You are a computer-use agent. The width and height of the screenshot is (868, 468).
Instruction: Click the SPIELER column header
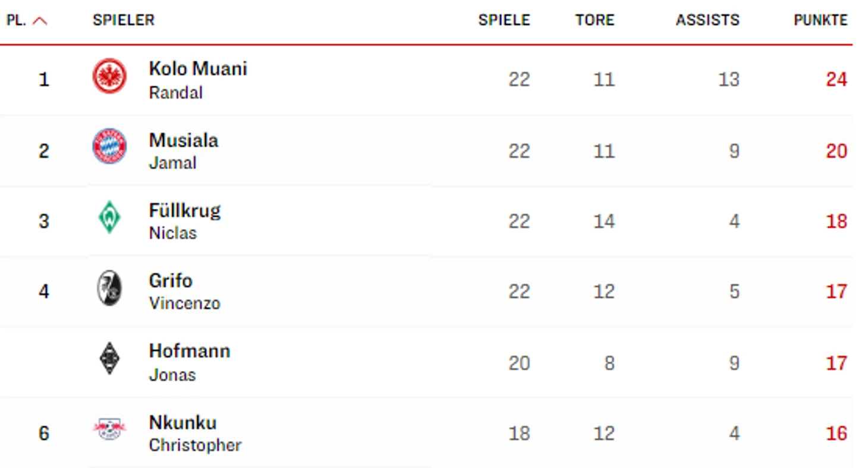pyautogui.click(x=124, y=20)
